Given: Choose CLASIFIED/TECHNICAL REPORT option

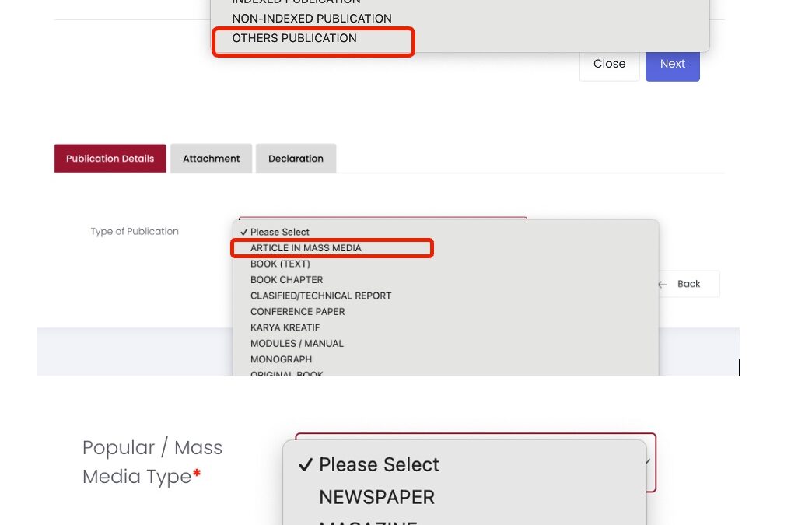Looking at the screenshot, I should point(320,296).
